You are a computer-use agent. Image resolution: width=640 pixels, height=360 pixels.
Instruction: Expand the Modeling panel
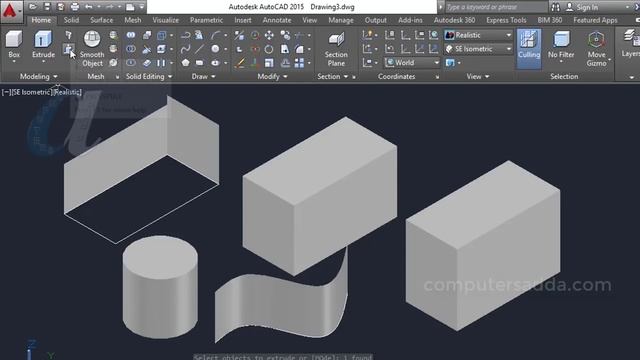click(39, 76)
